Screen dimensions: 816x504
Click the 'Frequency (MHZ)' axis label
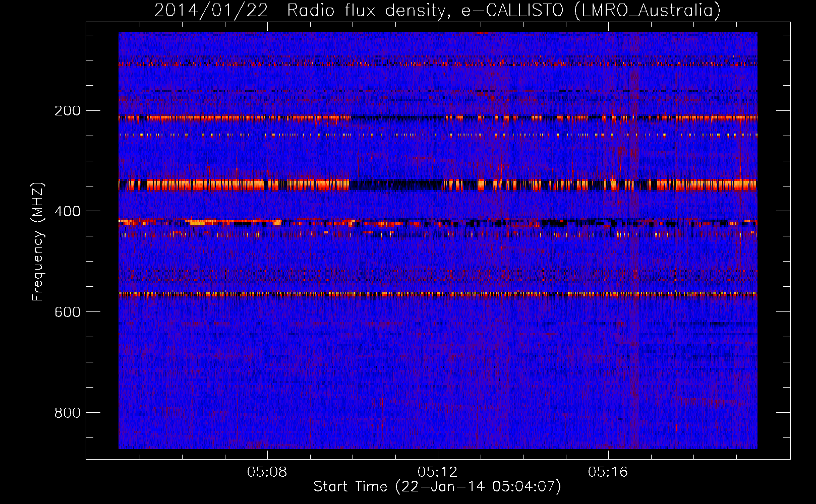coord(38,241)
